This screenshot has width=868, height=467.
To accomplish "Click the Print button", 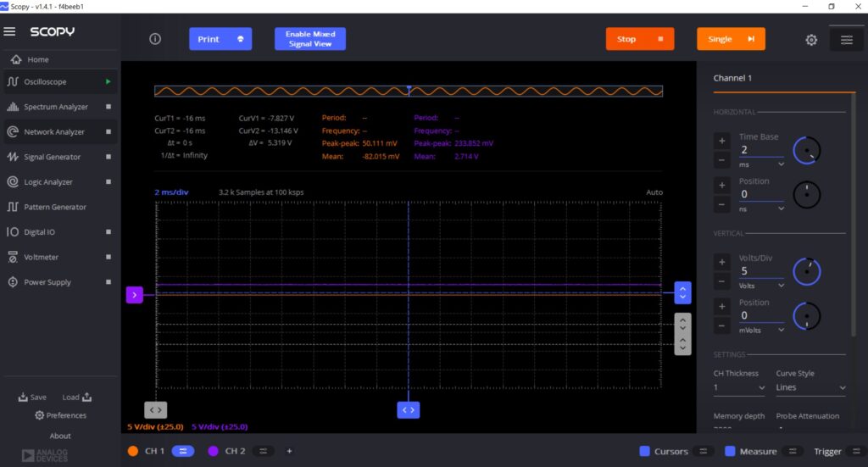I will coord(220,39).
